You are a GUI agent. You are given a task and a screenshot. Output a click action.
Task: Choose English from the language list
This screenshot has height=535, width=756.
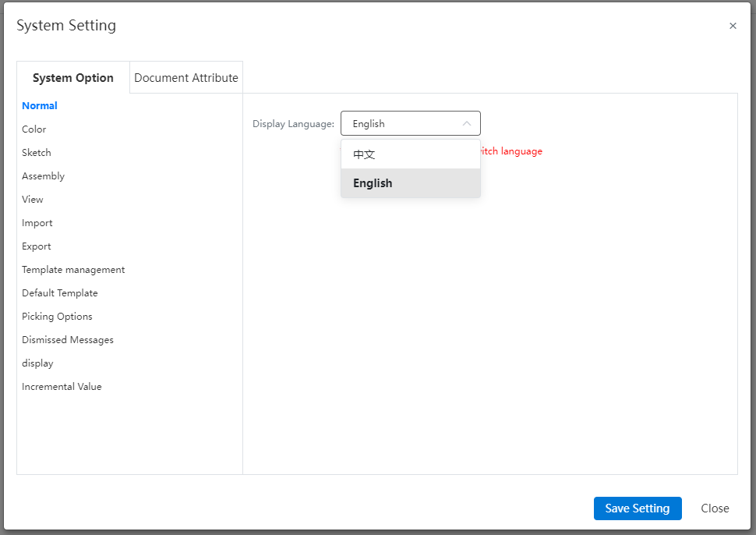[x=410, y=183]
